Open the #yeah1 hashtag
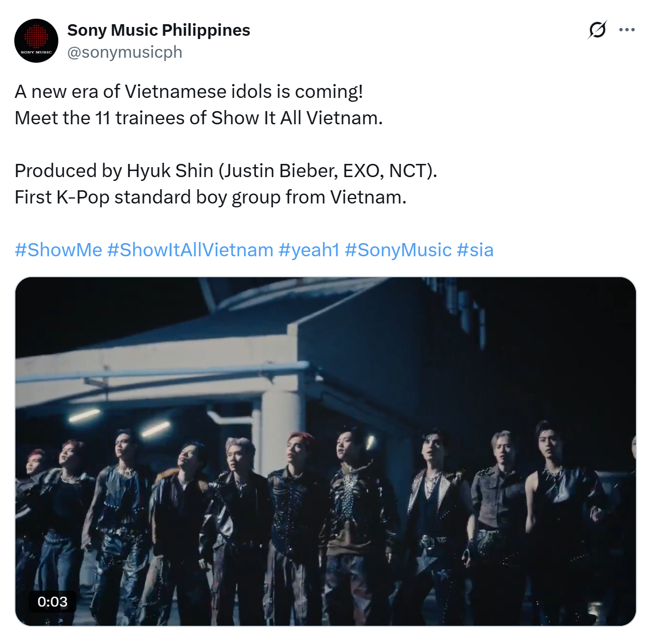This screenshot has height=644, width=653. [309, 250]
